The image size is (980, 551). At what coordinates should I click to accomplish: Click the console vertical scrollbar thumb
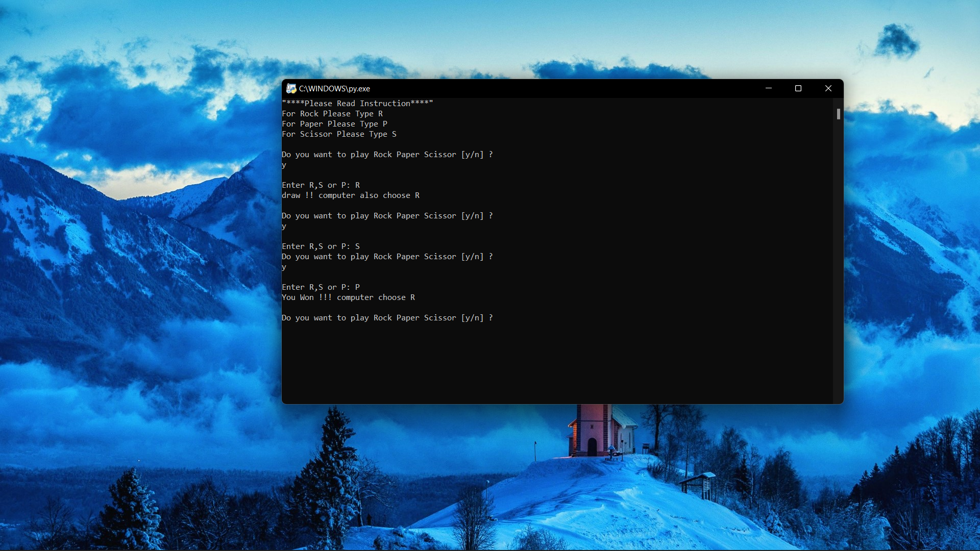[x=838, y=114]
